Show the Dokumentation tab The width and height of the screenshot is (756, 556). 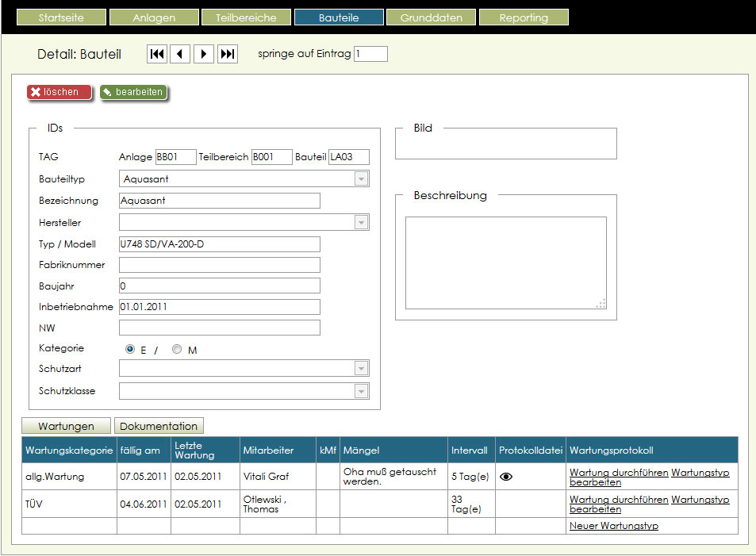(159, 426)
